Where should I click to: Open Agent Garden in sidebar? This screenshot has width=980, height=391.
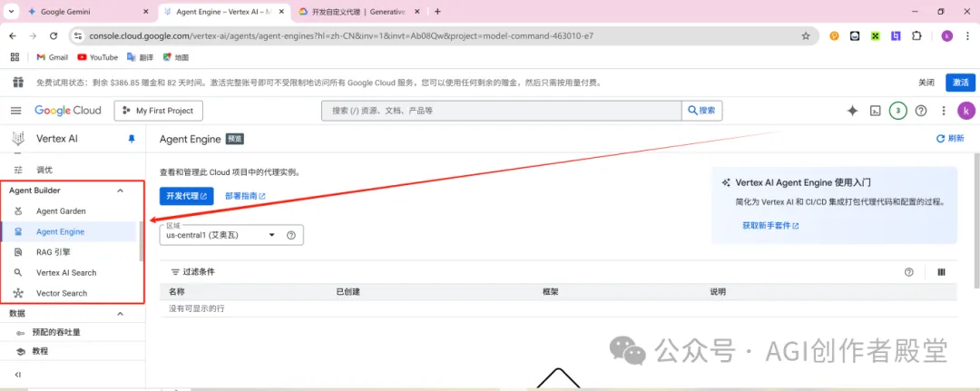61,211
